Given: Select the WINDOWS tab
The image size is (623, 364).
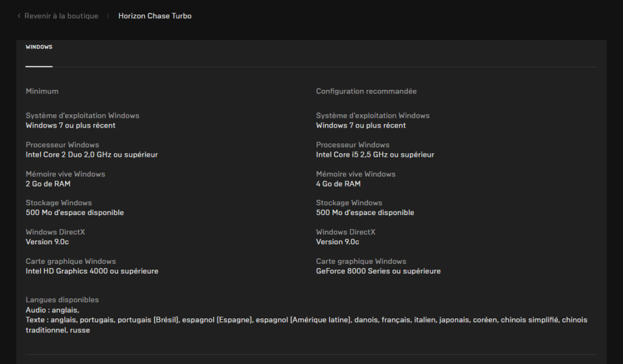Looking at the screenshot, I should point(39,47).
